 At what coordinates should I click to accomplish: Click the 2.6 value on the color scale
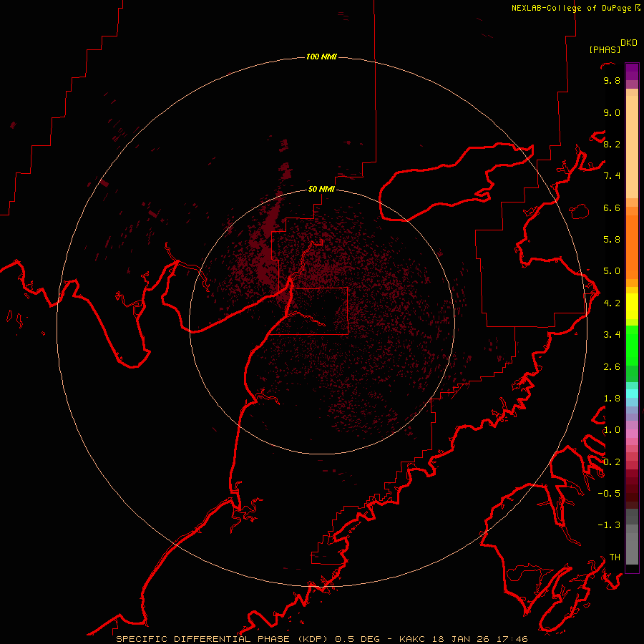612,367
